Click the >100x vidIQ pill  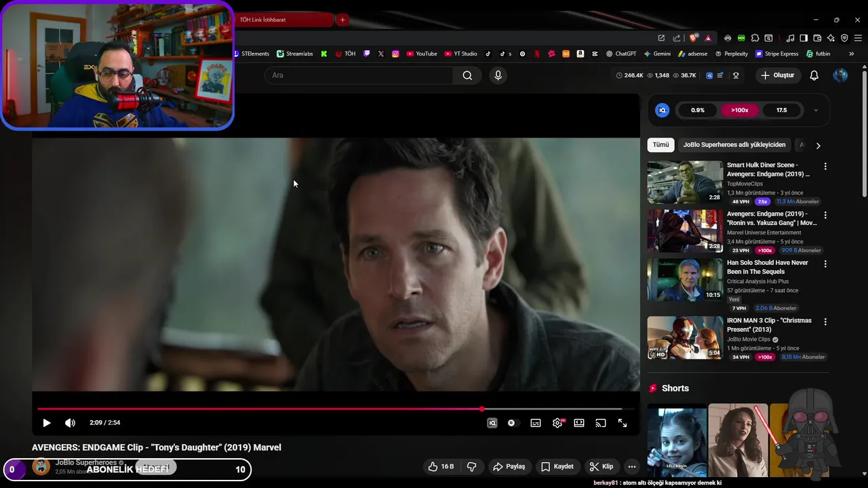tap(740, 110)
